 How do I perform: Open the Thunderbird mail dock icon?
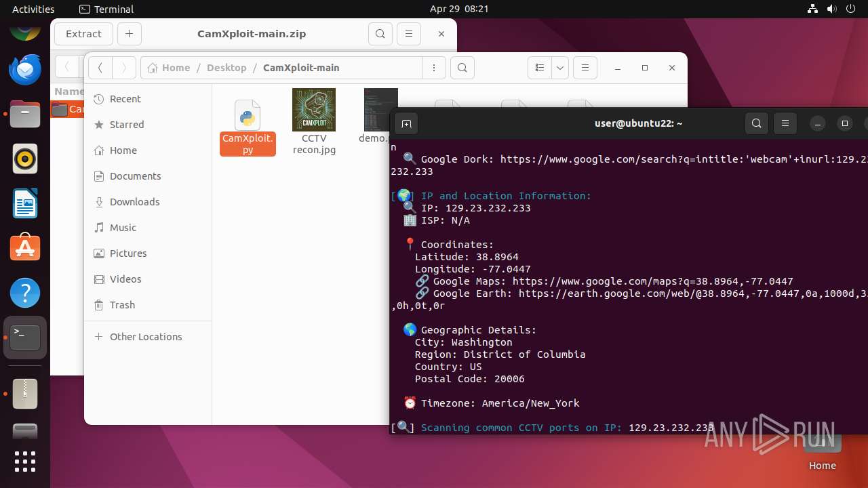25,69
